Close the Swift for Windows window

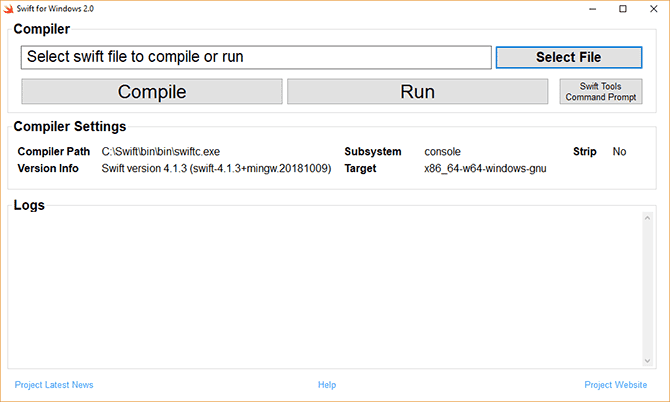click(x=654, y=9)
